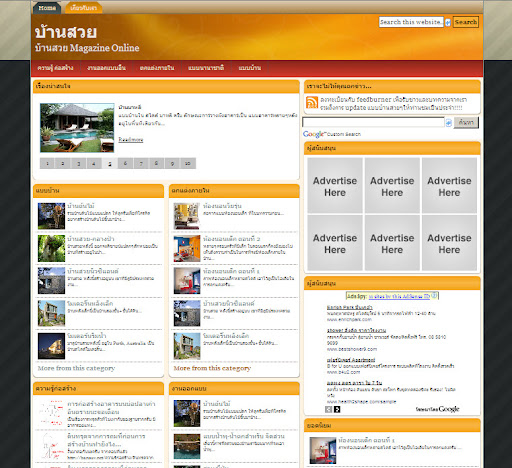Click orange-blue bedroom thumbnail for ห้องนอนเด็ก ตอนที่ 2
The width and height of the screenshot is (512, 468).
pos(187,248)
